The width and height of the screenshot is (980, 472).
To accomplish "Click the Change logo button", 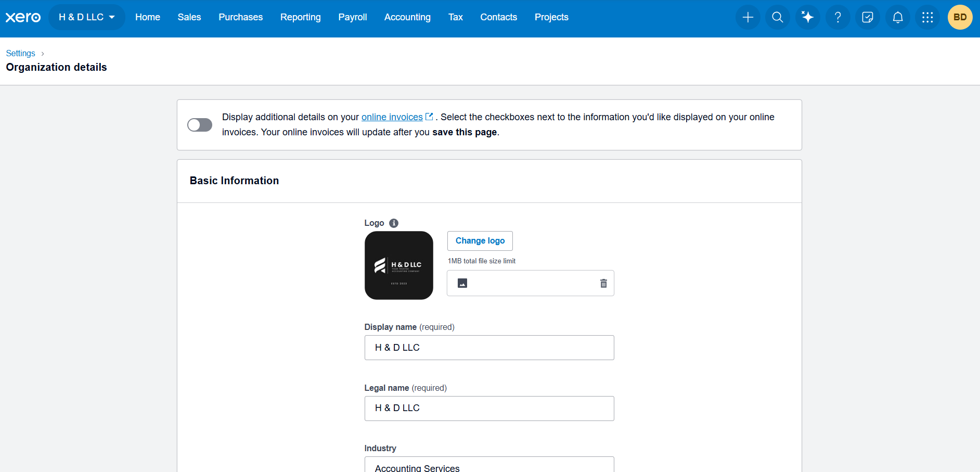I will [480, 241].
